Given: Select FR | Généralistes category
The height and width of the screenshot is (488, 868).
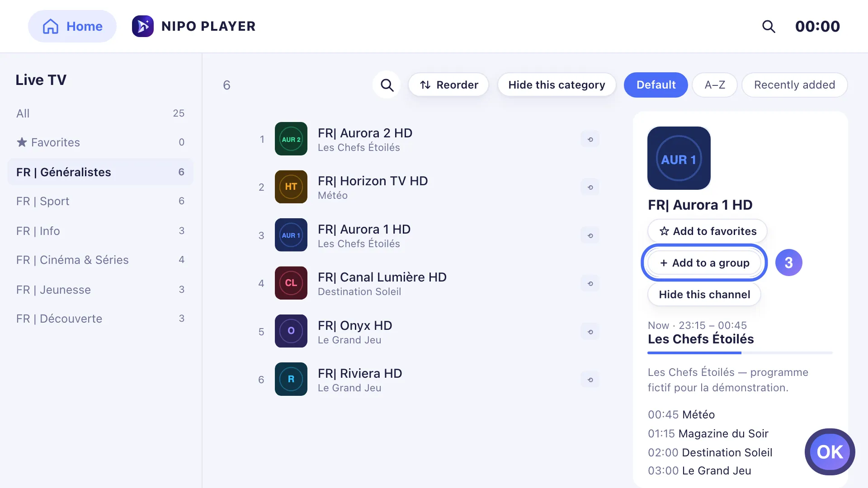Looking at the screenshot, I should tap(100, 172).
